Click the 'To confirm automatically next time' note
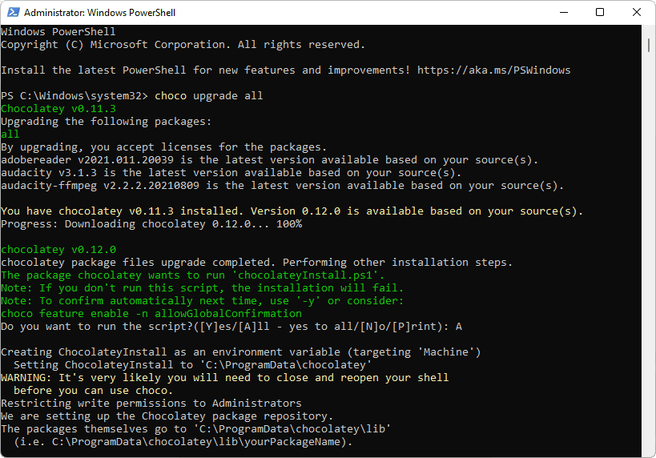Screen dimensions: 656x458 pos(202,301)
